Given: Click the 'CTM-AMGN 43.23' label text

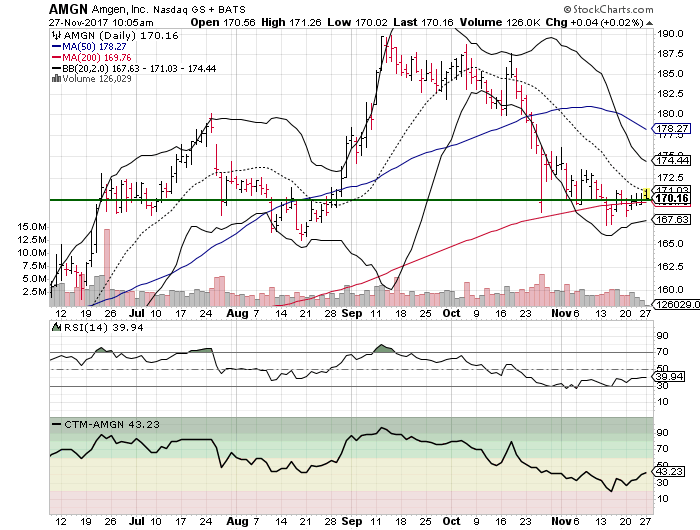Looking at the screenshot, I should pos(112,425).
